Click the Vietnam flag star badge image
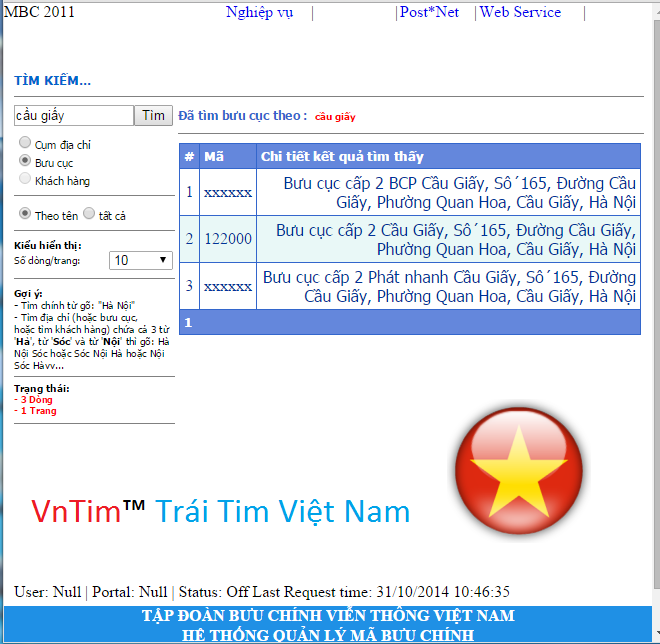Screen dimensions: 660x644 pos(519,471)
